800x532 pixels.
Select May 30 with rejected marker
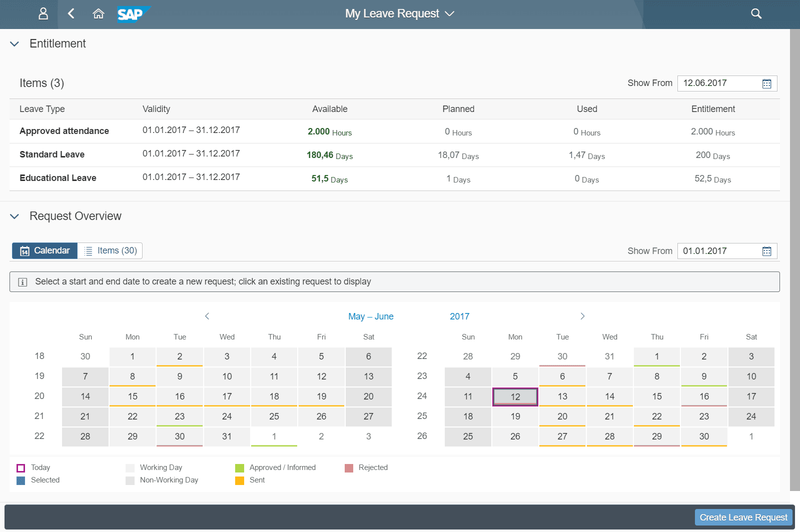pos(180,436)
